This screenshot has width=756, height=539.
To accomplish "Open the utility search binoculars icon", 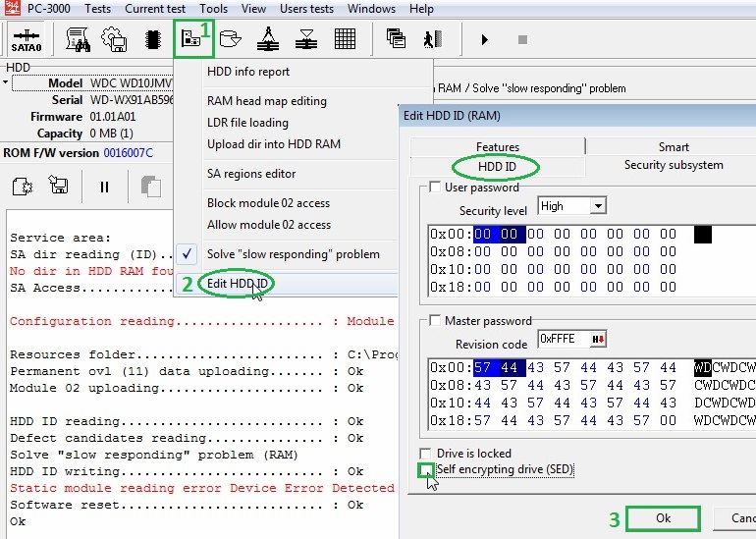I will [79, 39].
